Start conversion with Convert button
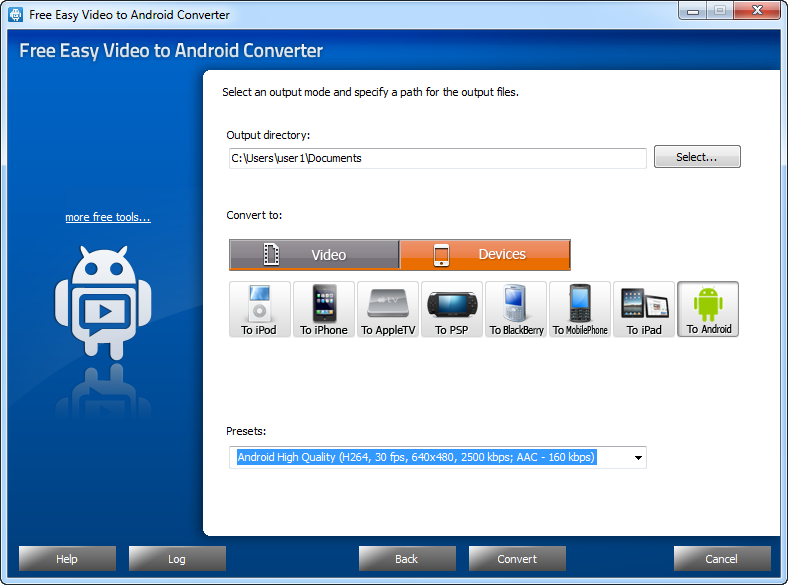Screen dimensions: 788x585 517,559
